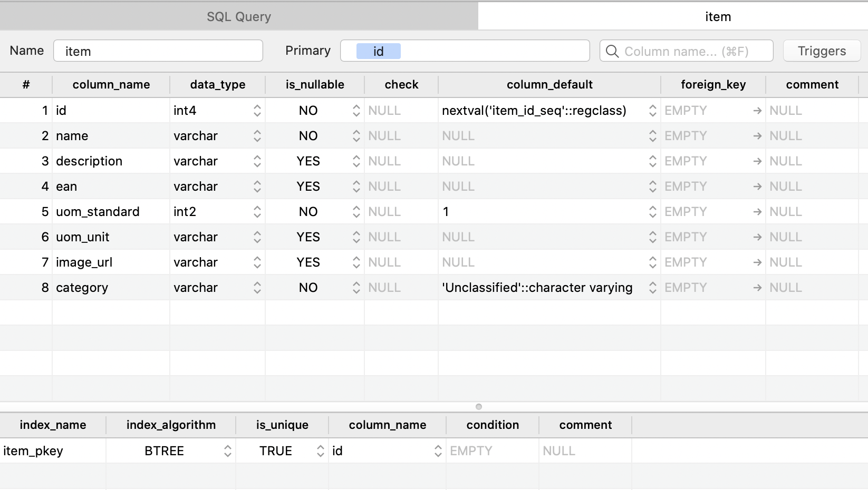The height and width of the screenshot is (490, 868).
Task: Click the panel divider handle between sections
Action: 479,407
